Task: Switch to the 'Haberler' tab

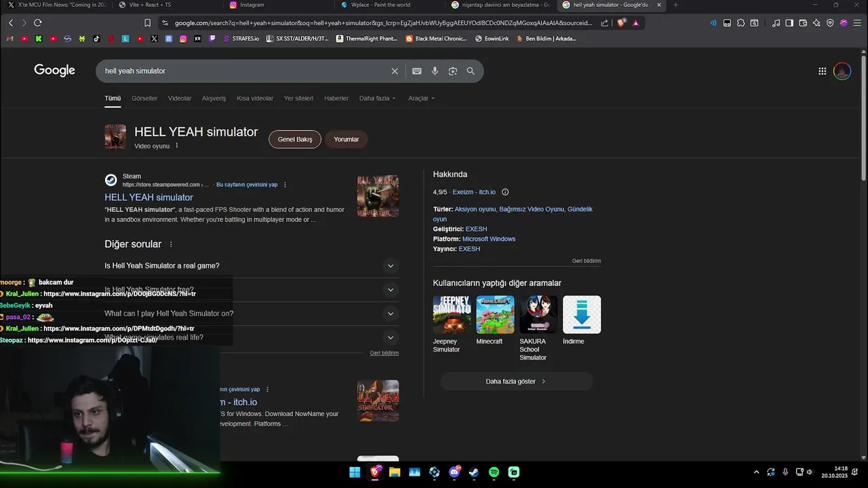Action: 336,98
